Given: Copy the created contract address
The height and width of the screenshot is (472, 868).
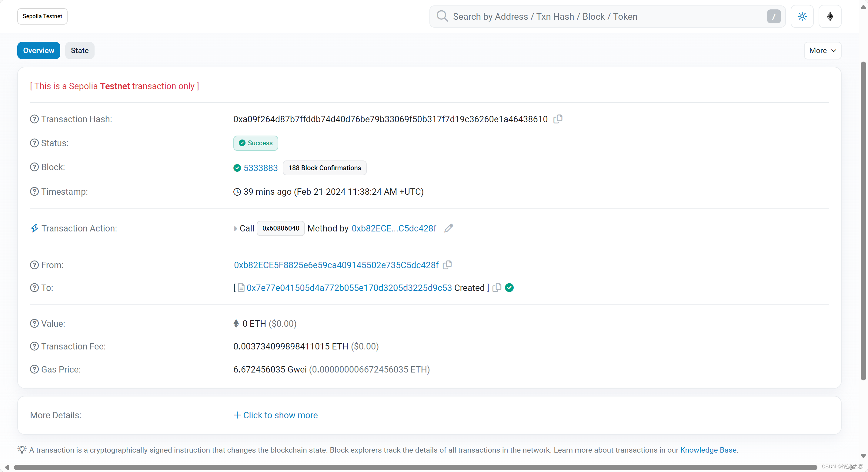Looking at the screenshot, I should pyautogui.click(x=497, y=288).
